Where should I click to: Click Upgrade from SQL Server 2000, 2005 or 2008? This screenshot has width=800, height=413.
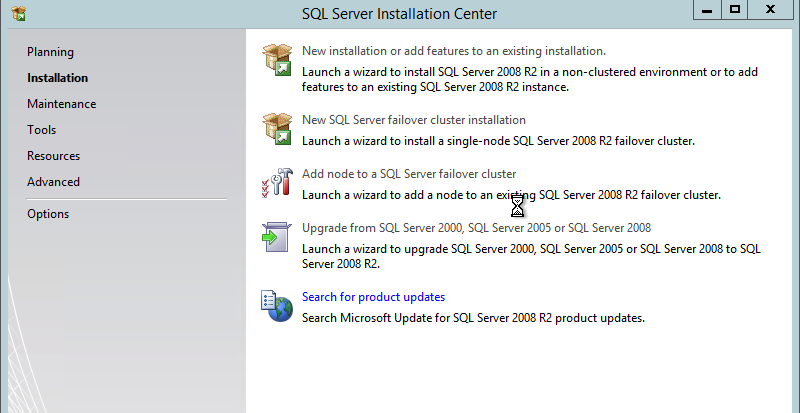click(476, 228)
